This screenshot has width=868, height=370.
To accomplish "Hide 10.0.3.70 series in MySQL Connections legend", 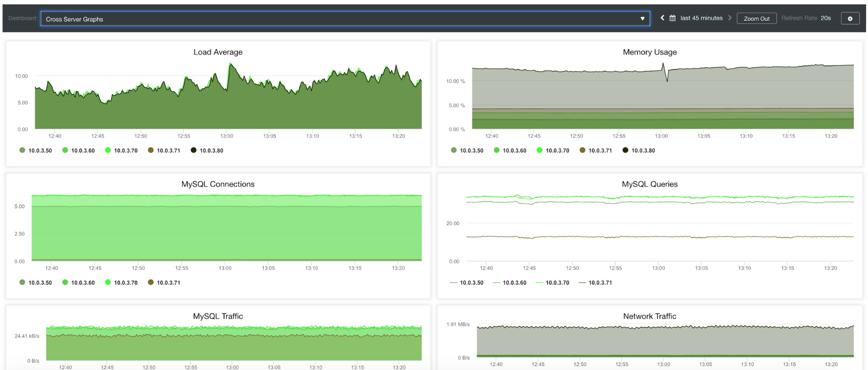I will click(121, 283).
